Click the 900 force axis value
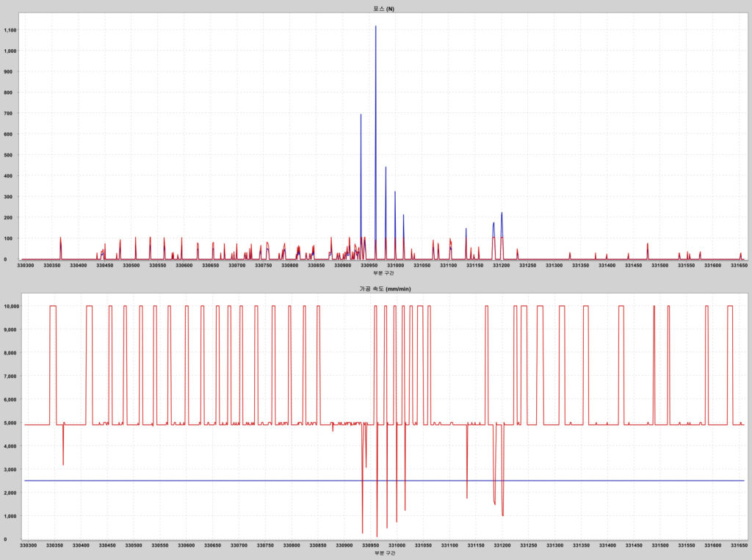The image size is (752, 560). (x=7, y=71)
